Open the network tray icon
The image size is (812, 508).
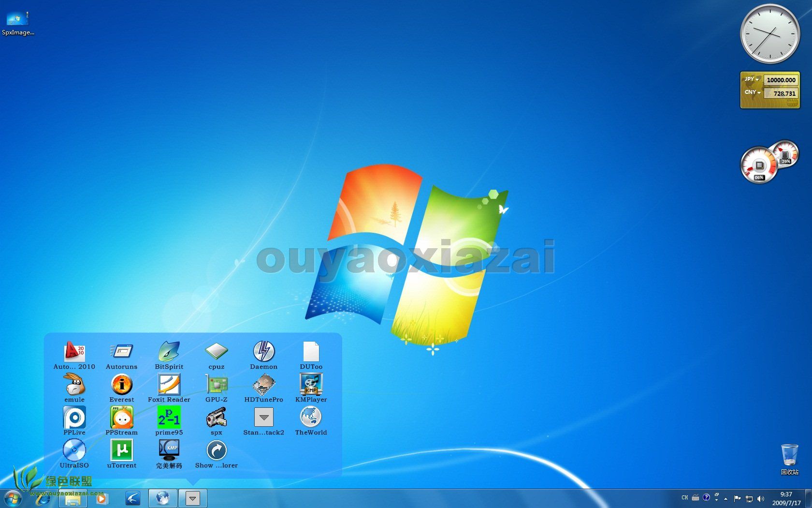pyautogui.click(x=749, y=498)
